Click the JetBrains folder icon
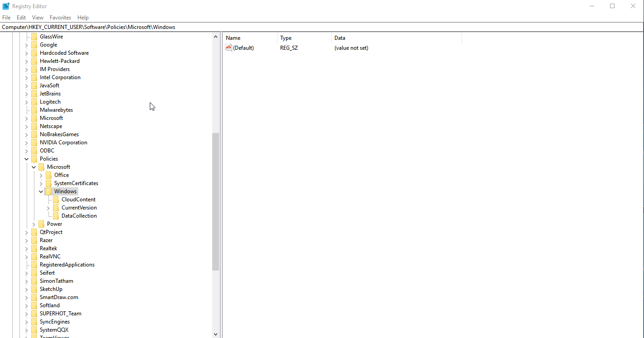 pos(34,94)
